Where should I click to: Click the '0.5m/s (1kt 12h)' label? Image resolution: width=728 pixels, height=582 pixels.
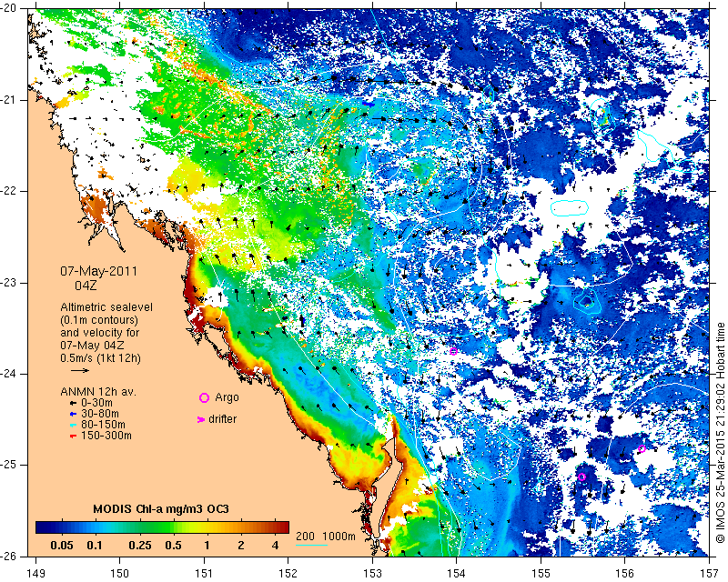100,358
